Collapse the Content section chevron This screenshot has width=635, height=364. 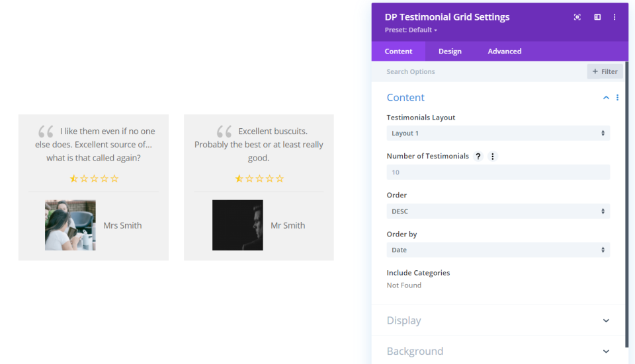(606, 98)
